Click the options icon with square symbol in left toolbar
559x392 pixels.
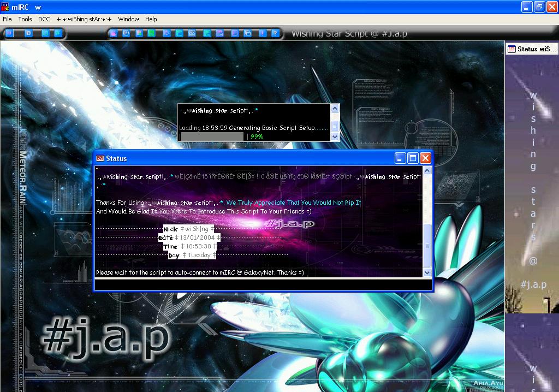28,33
